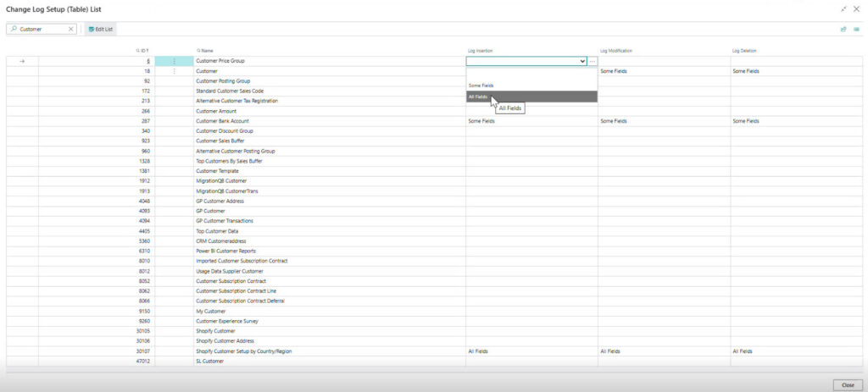Screen dimensions: 868x392
Task: Select My Customer row
Action: click(434, 312)
